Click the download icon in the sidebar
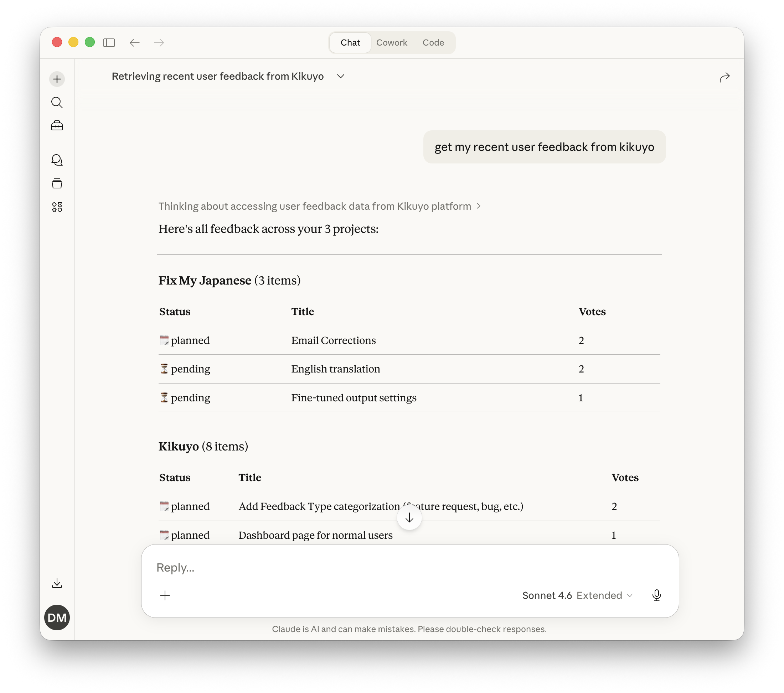Image resolution: width=784 pixels, height=693 pixels. point(57,583)
